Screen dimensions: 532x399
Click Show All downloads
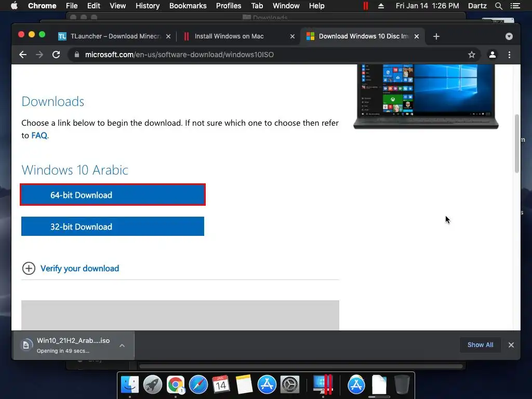pos(480,345)
